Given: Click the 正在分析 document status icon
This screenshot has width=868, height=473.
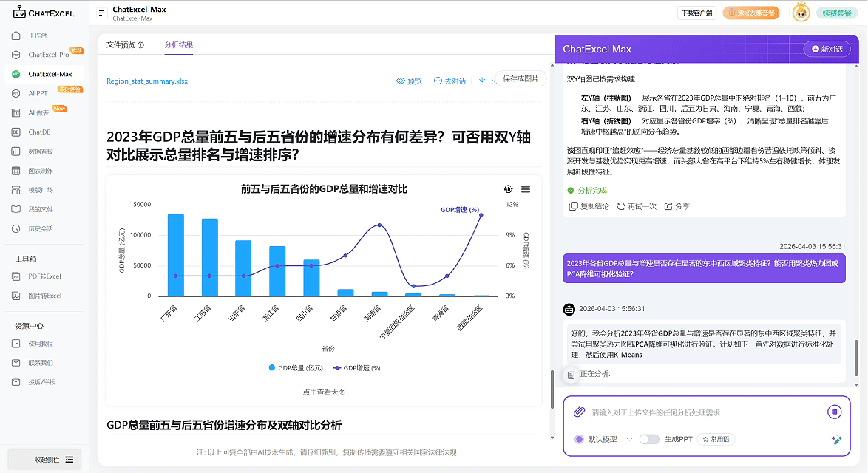Looking at the screenshot, I should pos(571,375).
